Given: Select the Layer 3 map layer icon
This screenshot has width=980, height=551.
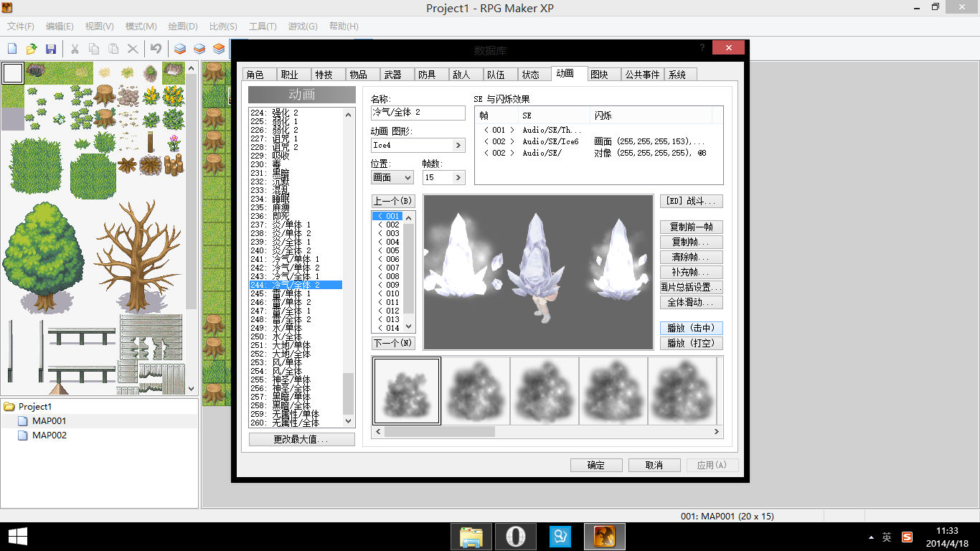Looking at the screenshot, I should (x=219, y=49).
